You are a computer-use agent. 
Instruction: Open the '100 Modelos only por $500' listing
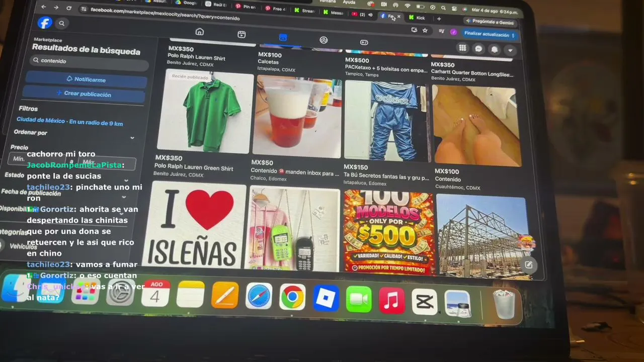[389, 232]
